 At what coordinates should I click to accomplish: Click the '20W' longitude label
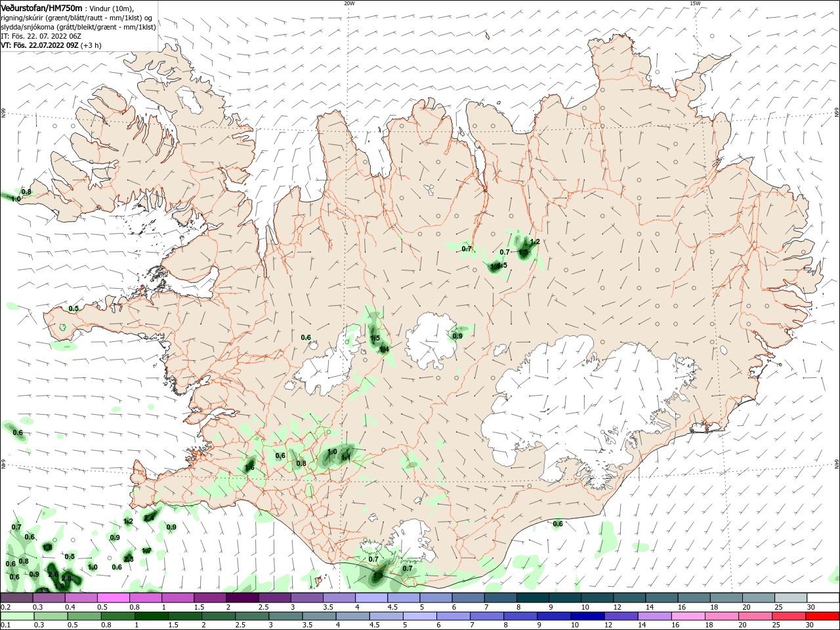[x=349, y=3]
